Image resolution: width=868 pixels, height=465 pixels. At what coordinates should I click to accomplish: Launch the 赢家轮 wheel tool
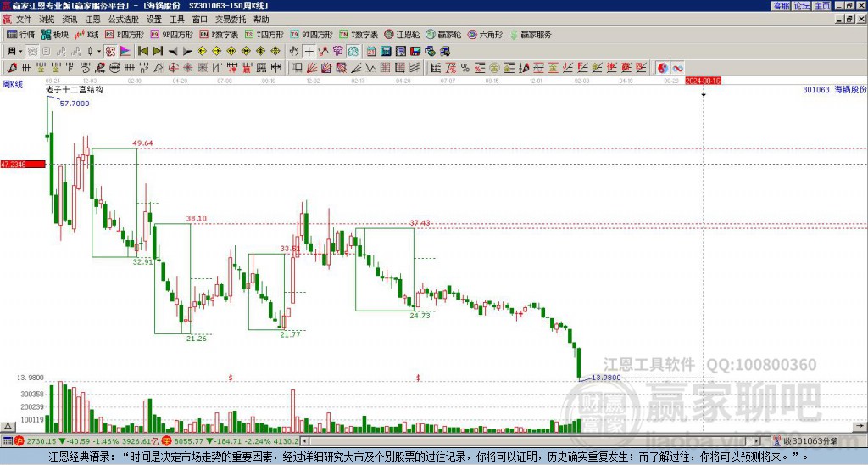[x=443, y=34]
